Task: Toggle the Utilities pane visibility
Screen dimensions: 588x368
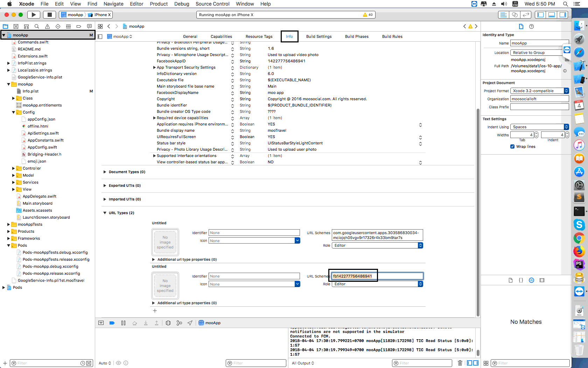Action: 563,15
